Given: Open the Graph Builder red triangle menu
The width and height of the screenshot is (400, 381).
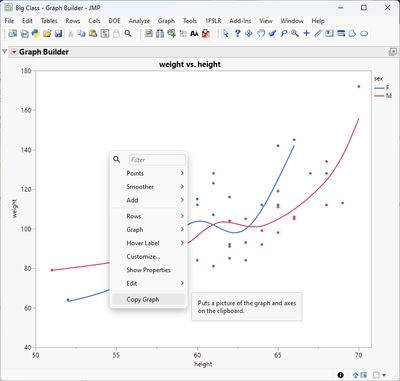Looking at the screenshot, I should coord(14,52).
